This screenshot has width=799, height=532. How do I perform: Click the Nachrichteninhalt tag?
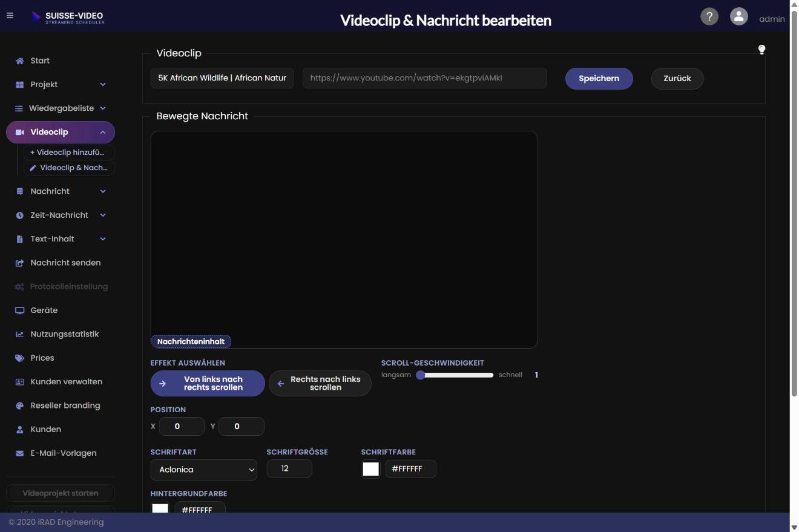point(191,342)
